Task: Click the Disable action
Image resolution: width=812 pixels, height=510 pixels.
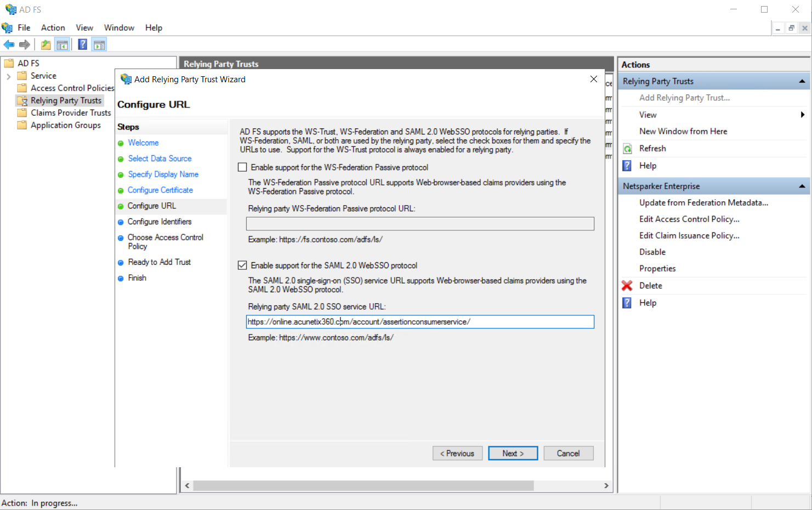Action: point(652,252)
